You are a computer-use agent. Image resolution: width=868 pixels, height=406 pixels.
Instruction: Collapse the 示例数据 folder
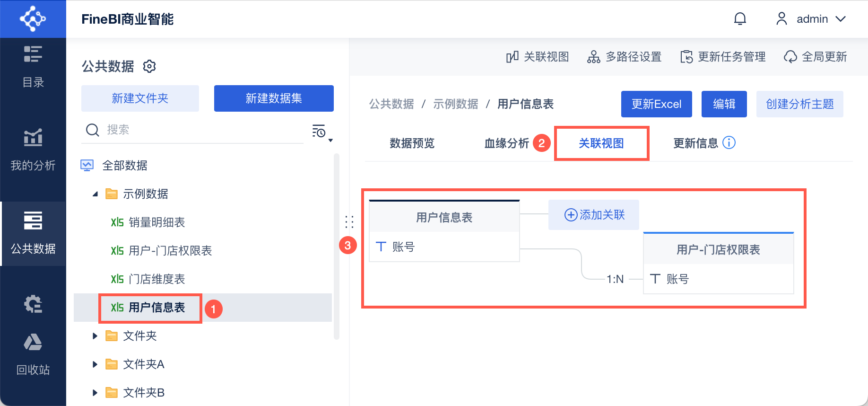pyautogui.click(x=95, y=194)
